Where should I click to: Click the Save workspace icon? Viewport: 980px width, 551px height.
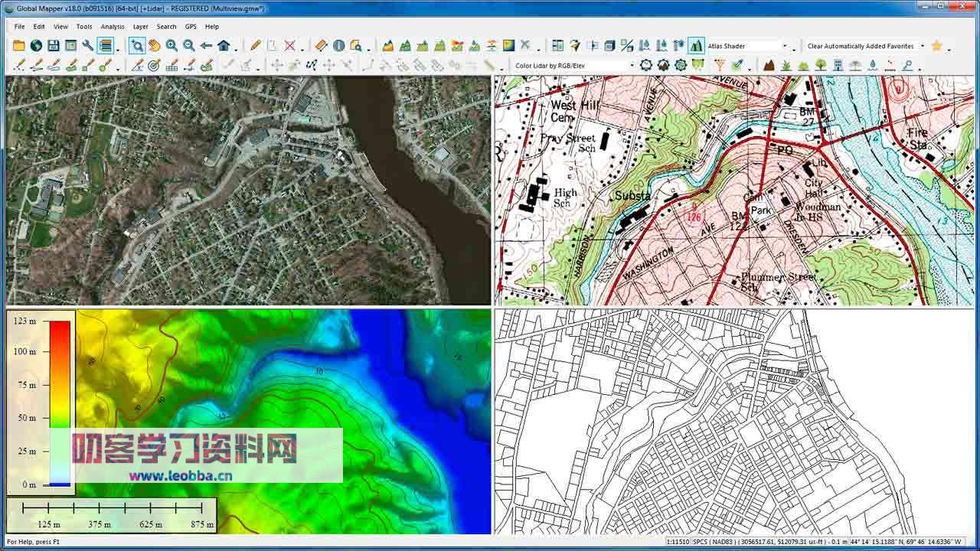tap(53, 46)
